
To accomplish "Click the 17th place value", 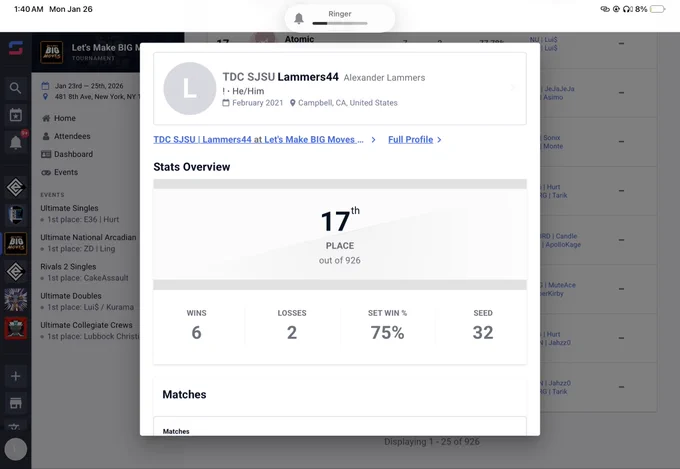I will [x=340, y=221].
